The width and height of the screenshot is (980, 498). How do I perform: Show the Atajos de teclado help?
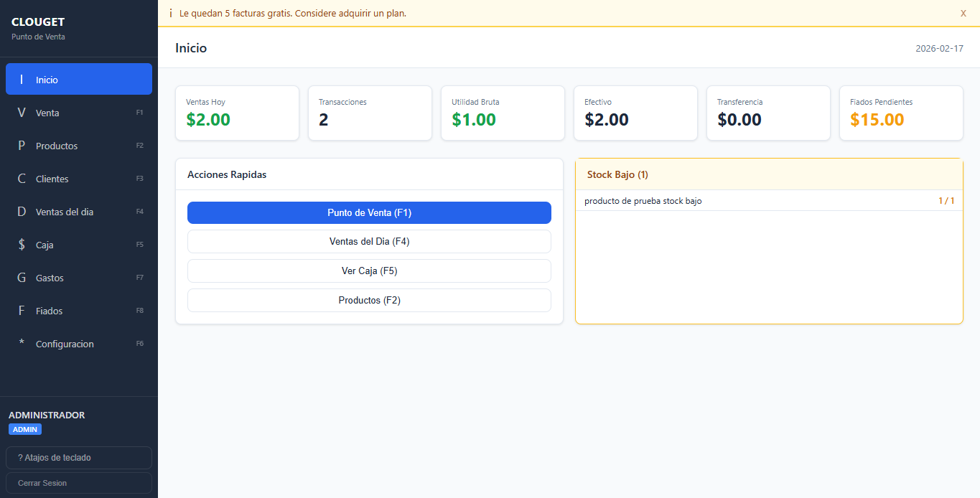click(79, 458)
